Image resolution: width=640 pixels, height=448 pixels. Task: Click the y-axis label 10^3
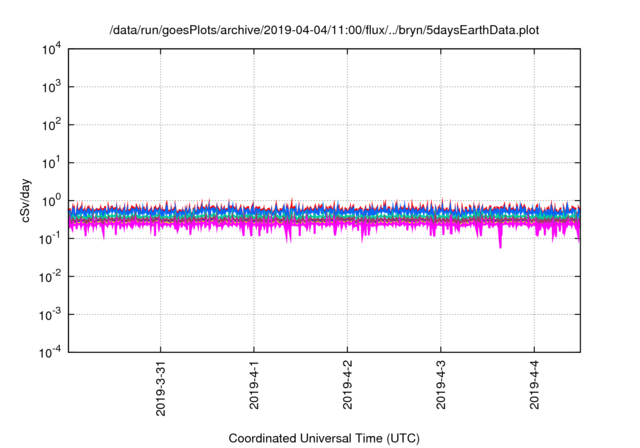51,87
